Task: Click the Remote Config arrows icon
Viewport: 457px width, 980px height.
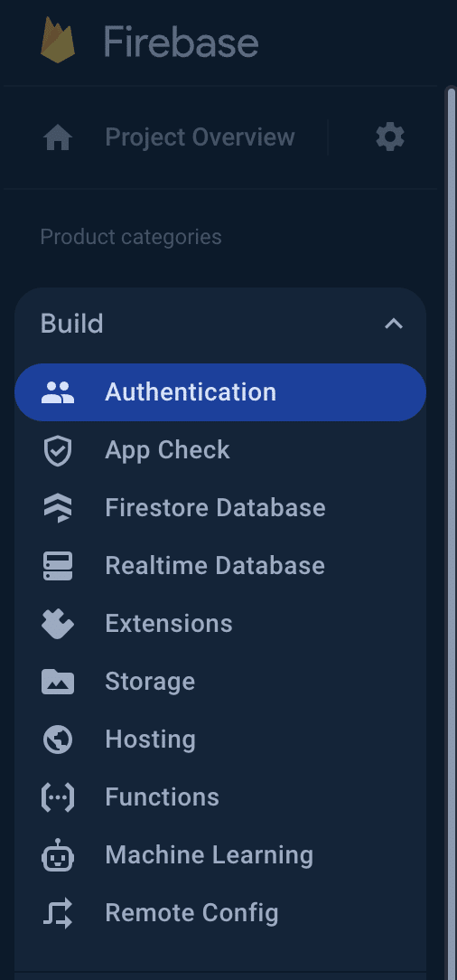Action: (x=58, y=913)
